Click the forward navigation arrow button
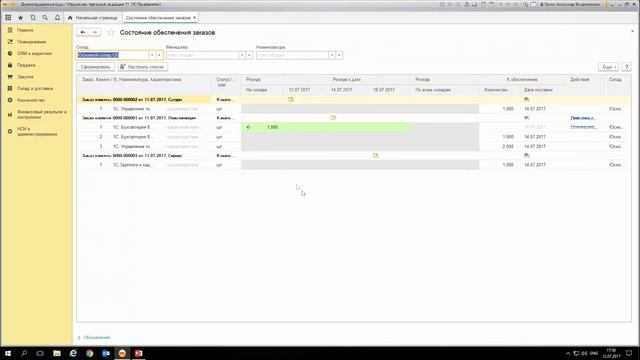Viewport: 640px width, 360px height. 95,32
